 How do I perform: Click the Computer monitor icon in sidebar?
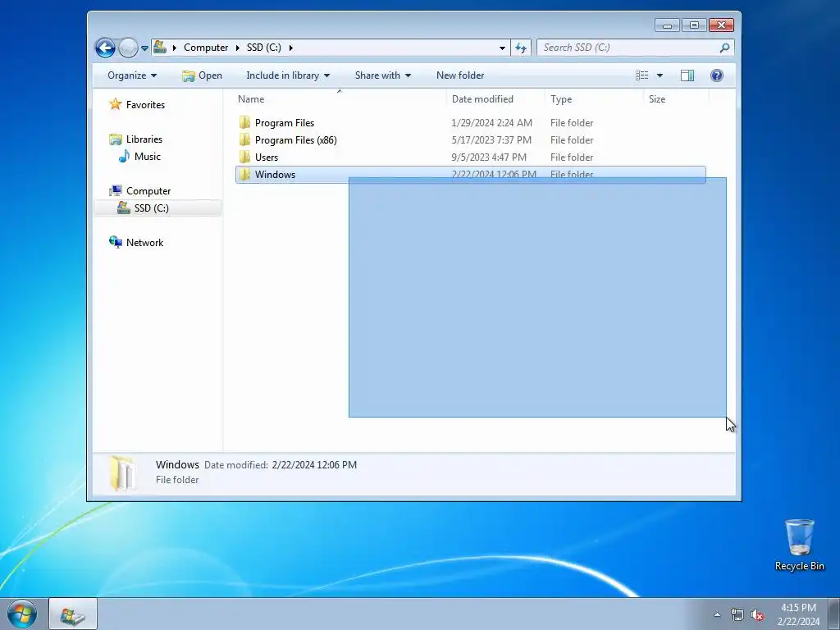pyautogui.click(x=115, y=190)
